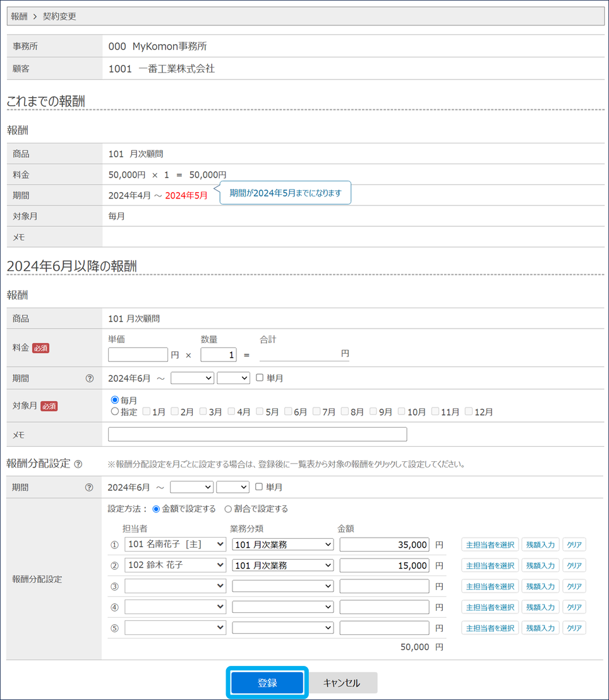Select the 指定 radio button for 対象月
Viewport: 609px width, 700px height.
[x=115, y=411]
